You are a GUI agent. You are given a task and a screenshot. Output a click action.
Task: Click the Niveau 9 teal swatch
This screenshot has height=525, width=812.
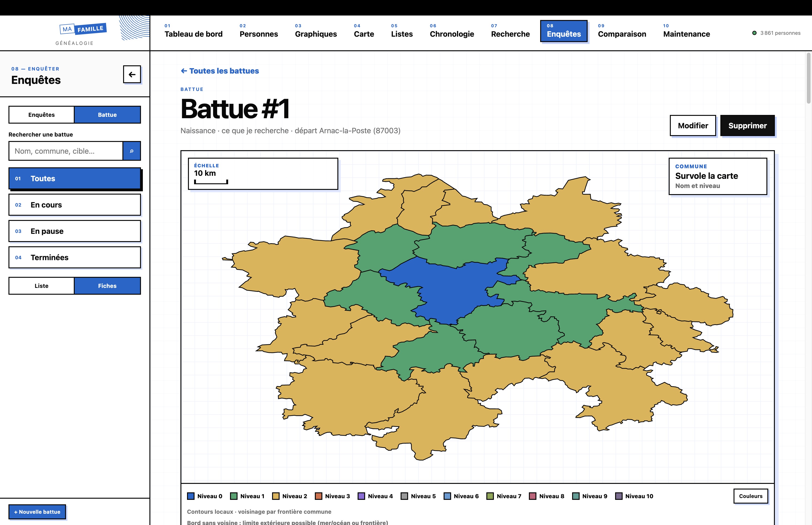pos(576,496)
